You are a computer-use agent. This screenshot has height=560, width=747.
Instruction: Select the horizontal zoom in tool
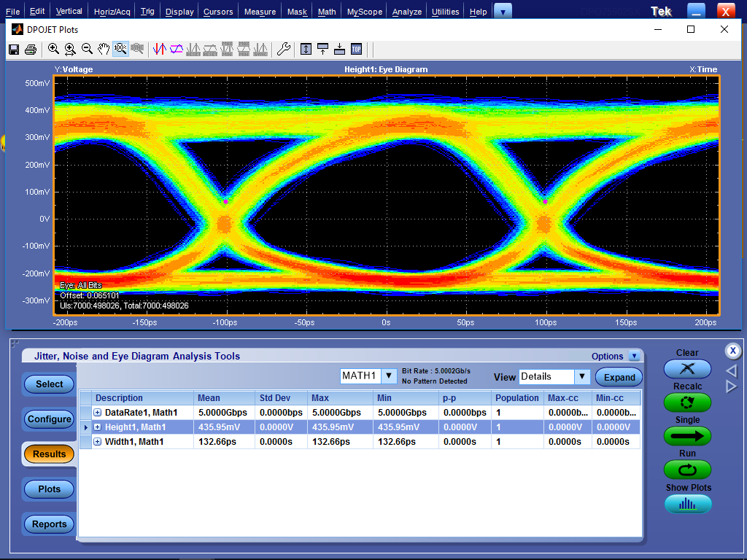point(70,49)
